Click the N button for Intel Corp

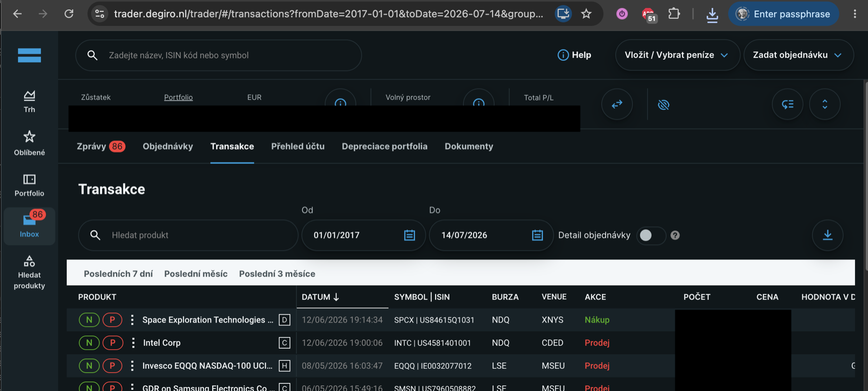click(89, 343)
